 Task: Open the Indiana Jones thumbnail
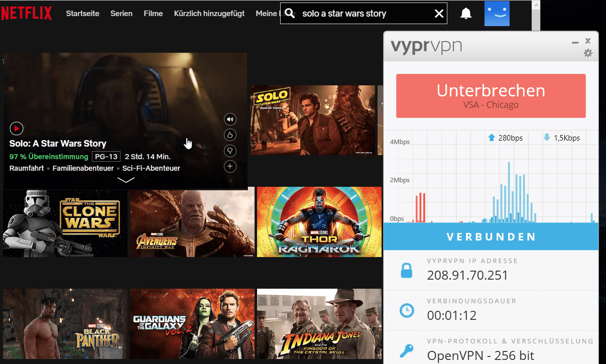click(319, 324)
